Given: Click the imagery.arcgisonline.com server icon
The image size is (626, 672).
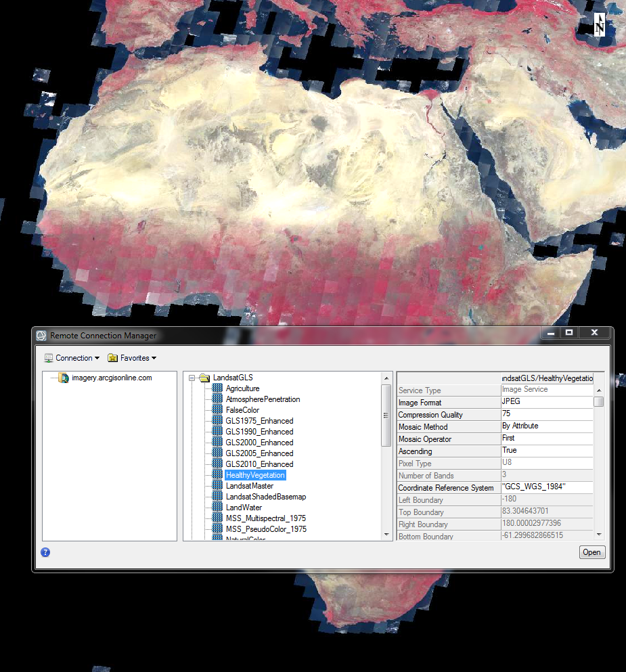Looking at the screenshot, I should (64, 378).
